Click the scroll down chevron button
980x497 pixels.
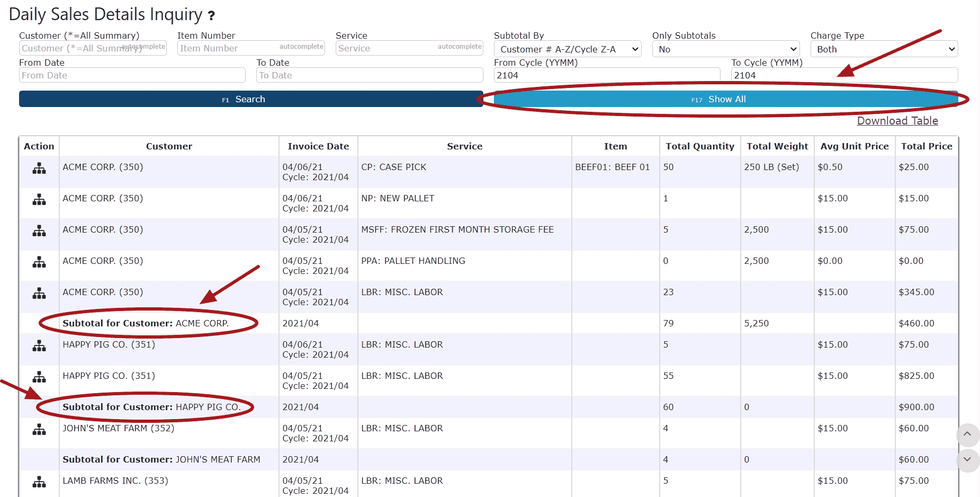967,459
